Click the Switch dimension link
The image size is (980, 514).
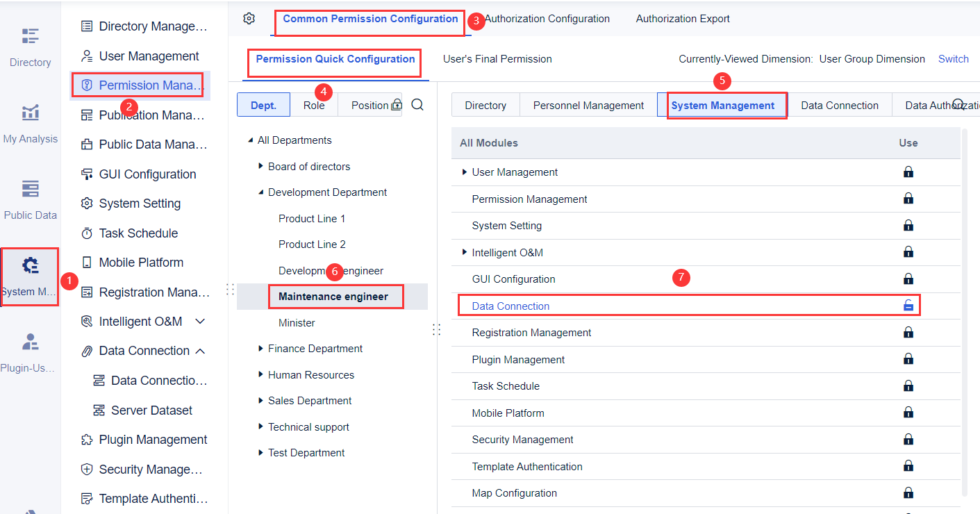pyautogui.click(x=953, y=59)
